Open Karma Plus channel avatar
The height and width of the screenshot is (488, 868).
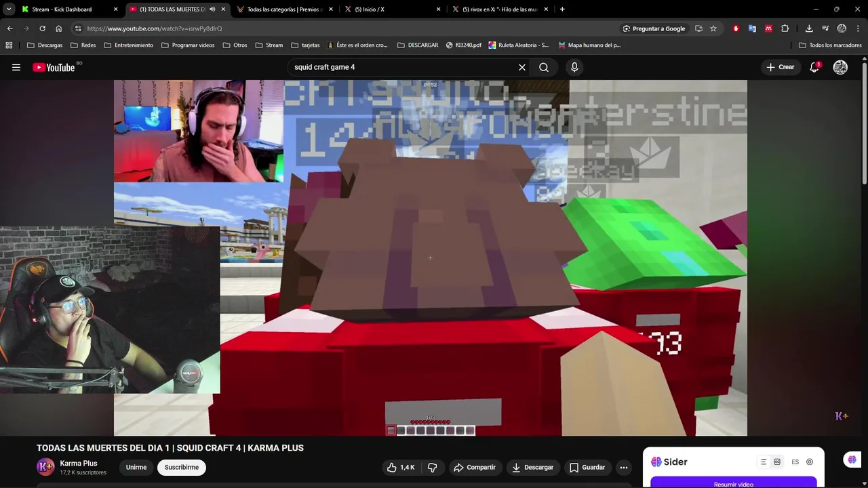(x=45, y=467)
